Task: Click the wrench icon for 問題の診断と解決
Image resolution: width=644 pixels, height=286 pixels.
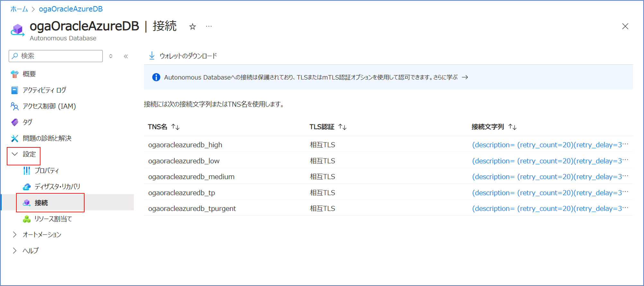Action: pos(14,138)
